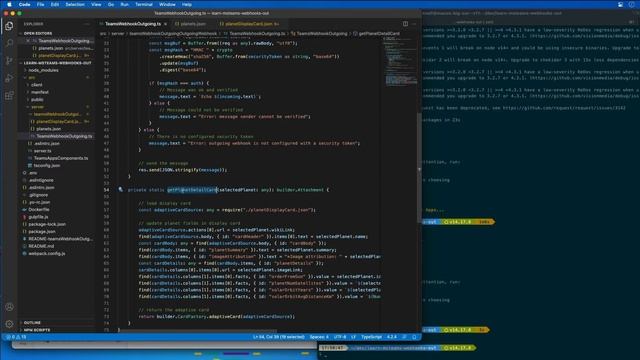The height and width of the screenshot is (360, 640).
Task: Open the Explorer view in activity bar
Action: (x=9, y=26)
